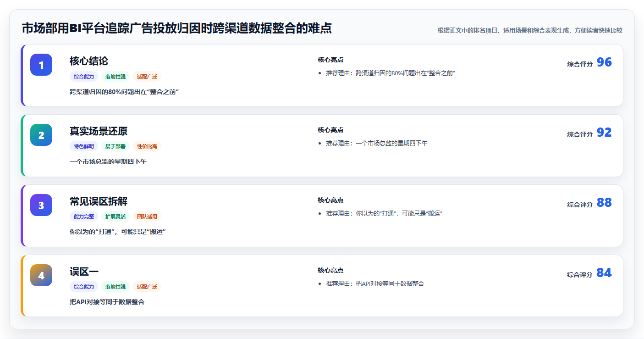Click the rank 1 number badge
Viewport: 644px width, 339px height.
point(41,65)
